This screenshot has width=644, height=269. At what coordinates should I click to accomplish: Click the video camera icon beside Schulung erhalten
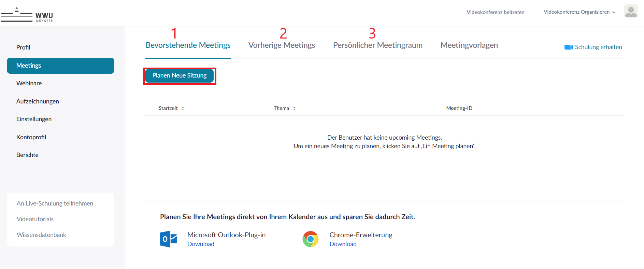click(568, 47)
